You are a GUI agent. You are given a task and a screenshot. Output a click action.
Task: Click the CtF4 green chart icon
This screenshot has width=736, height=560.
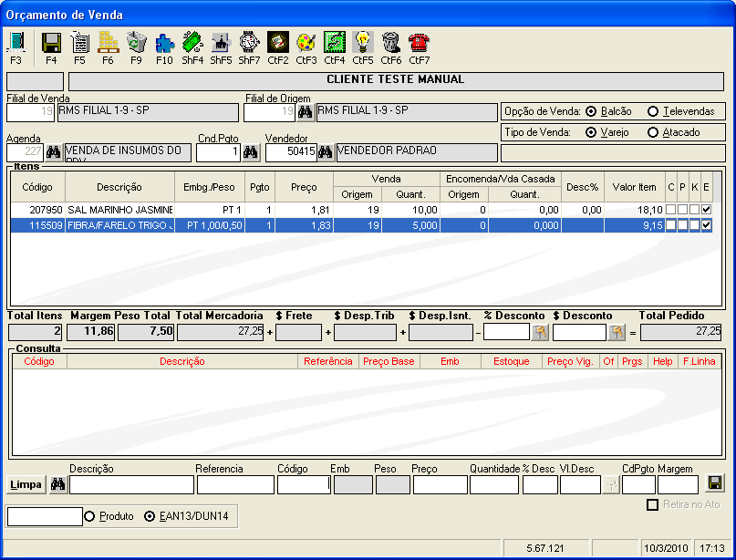334,43
